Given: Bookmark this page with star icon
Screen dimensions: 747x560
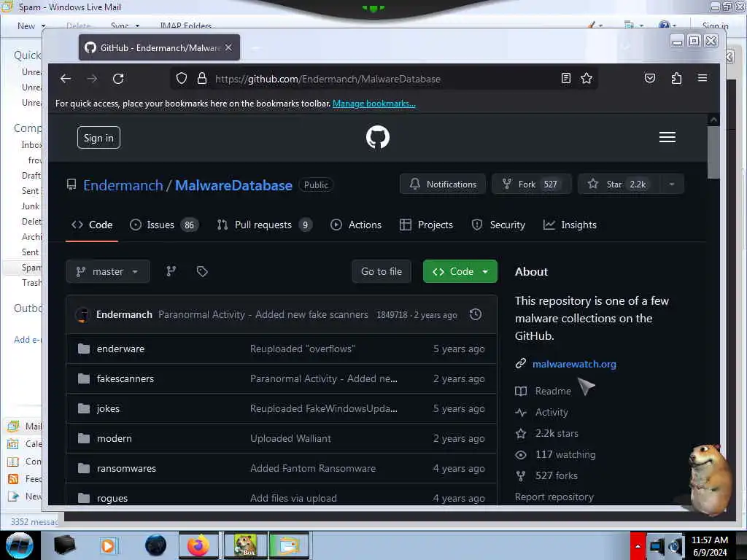Looking at the screenshot, I should tap(587, 78).
